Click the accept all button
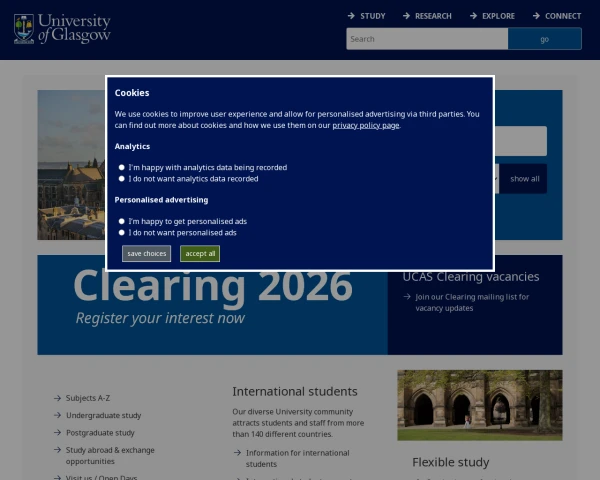600x480 pixels. 200,253
